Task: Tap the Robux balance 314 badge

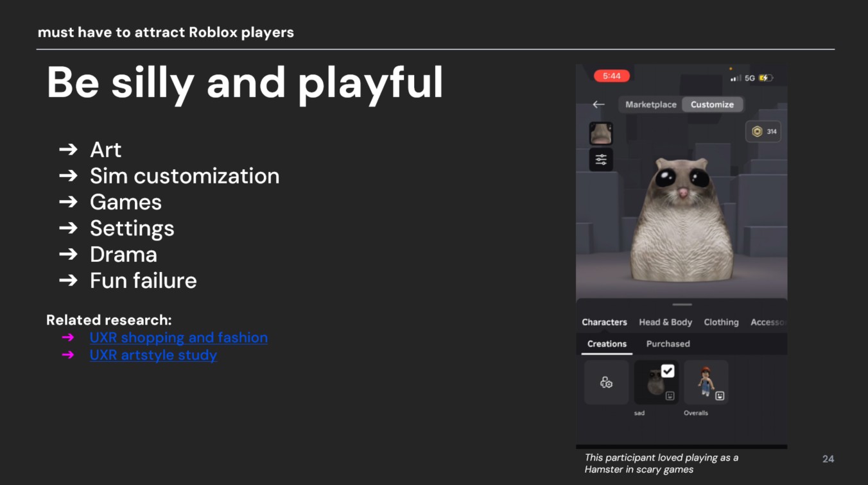Action: pos(763,132)
